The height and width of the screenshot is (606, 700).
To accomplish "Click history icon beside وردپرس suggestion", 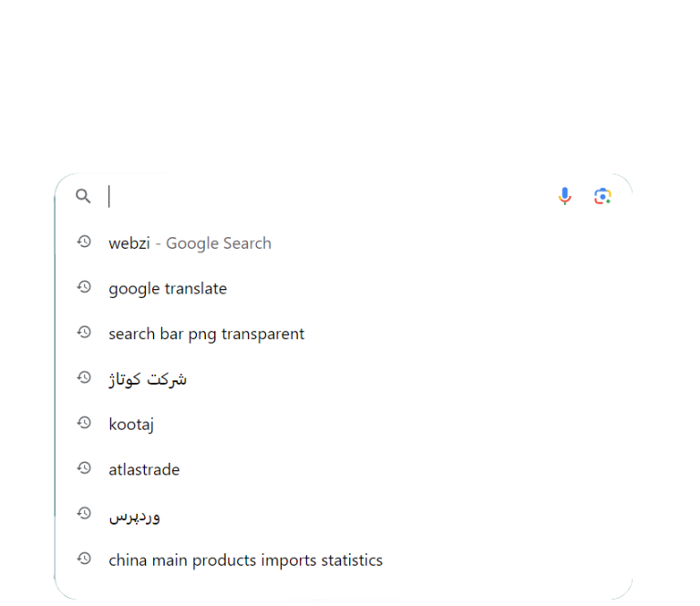I will tap(84, 514).
